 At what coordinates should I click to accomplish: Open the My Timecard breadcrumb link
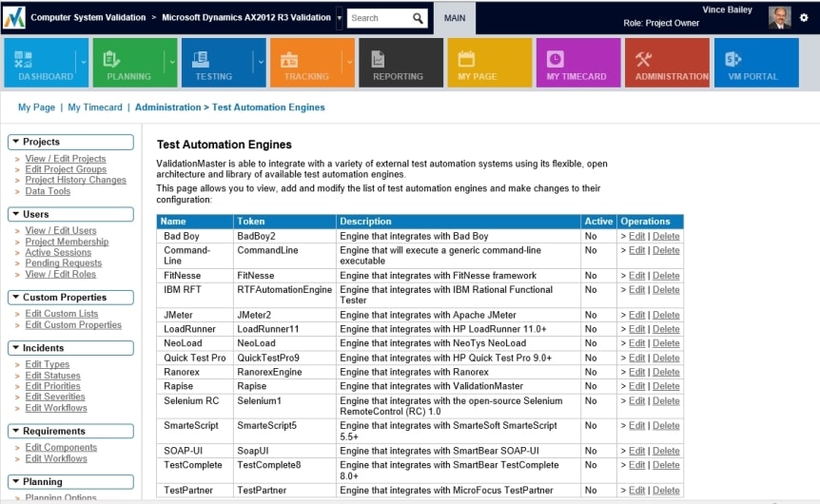(95, 107)
